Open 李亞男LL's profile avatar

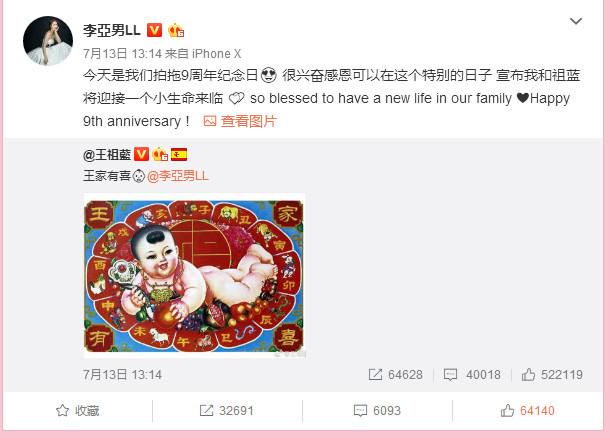pos(48,41)
